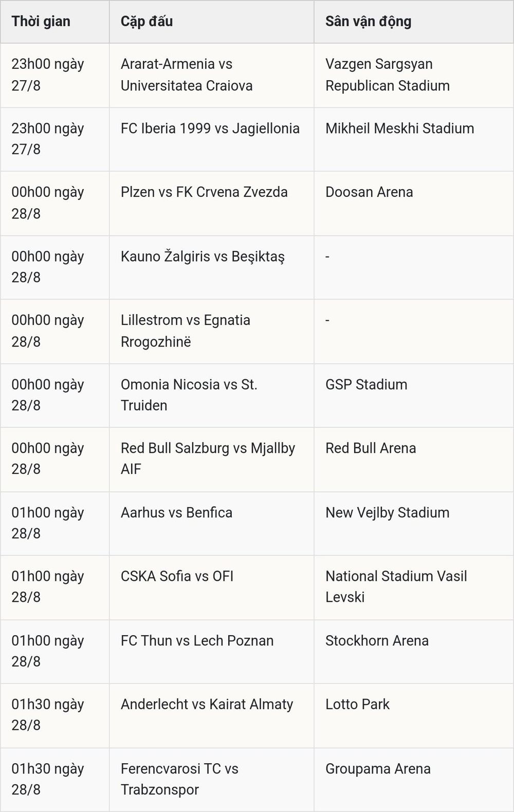
Task: Click the Cặp đấu column header
Action: pyautogui.click(x=146, y=22)
